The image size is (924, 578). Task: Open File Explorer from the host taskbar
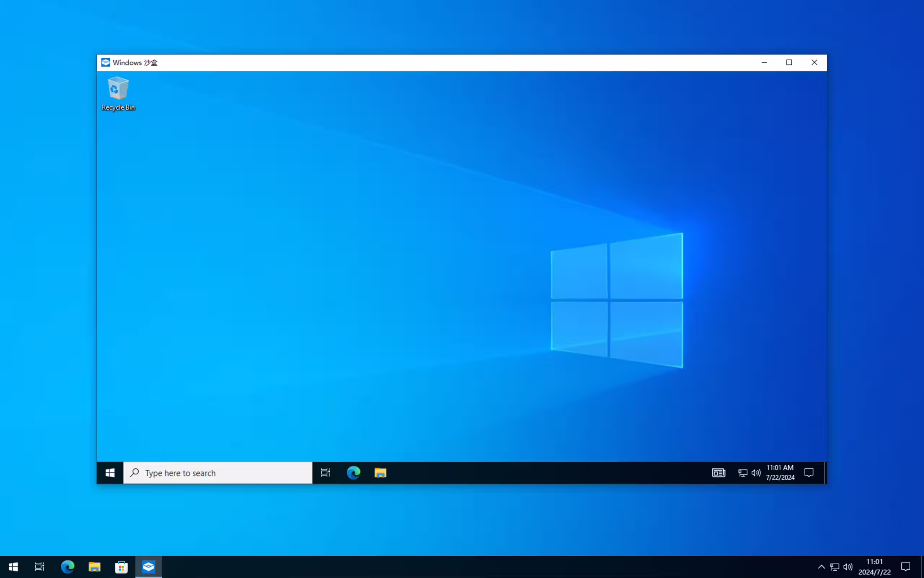(94, 566)
